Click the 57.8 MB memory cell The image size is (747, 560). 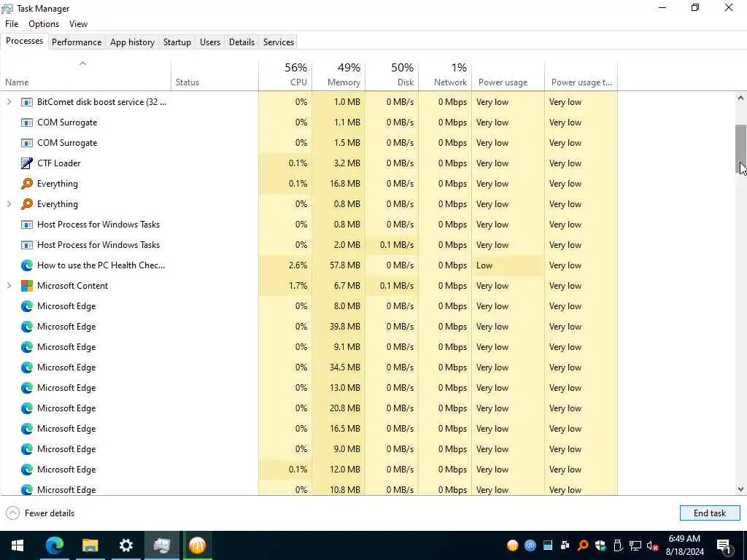(x=338, y=265)
